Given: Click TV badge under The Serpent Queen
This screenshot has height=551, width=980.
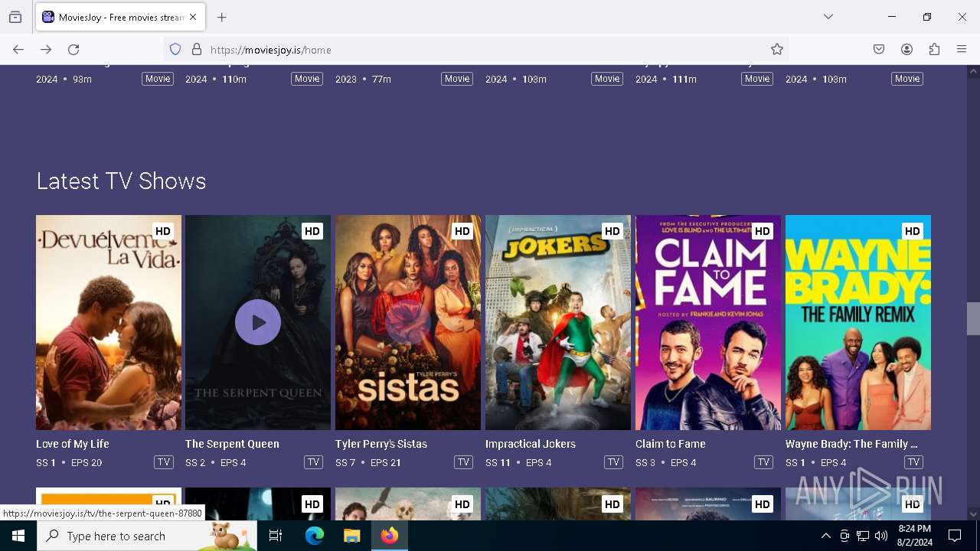Looking at the screenshot, I should coord(313,462).
